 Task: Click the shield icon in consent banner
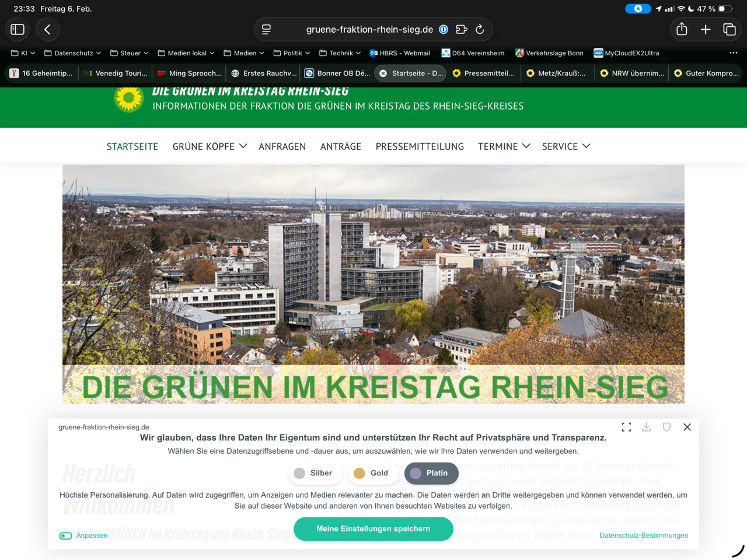coord(666,427)
